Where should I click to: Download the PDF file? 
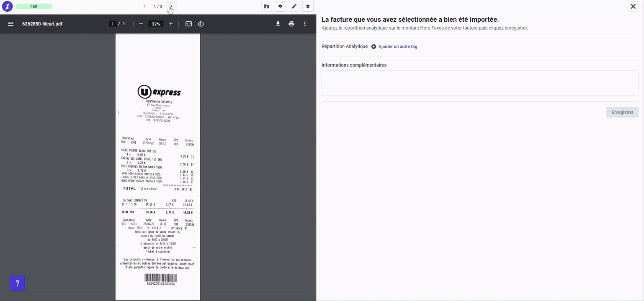click(278, 24)
